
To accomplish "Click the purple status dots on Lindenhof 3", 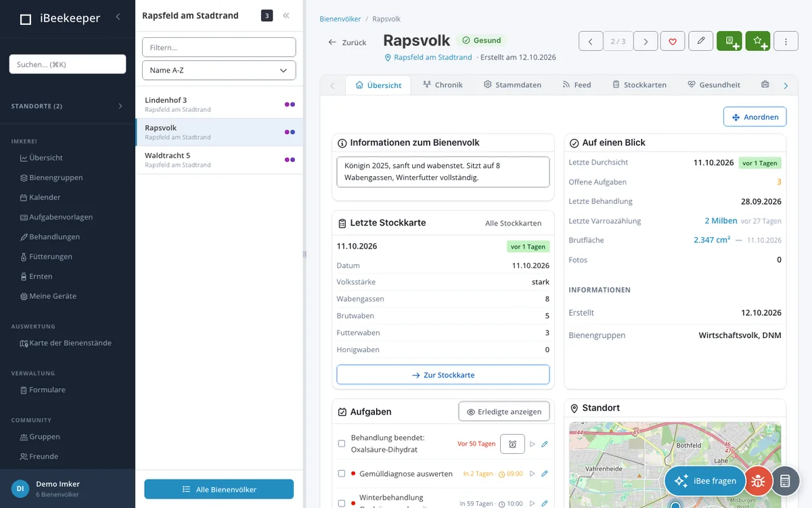I will (x=290, y=104).
